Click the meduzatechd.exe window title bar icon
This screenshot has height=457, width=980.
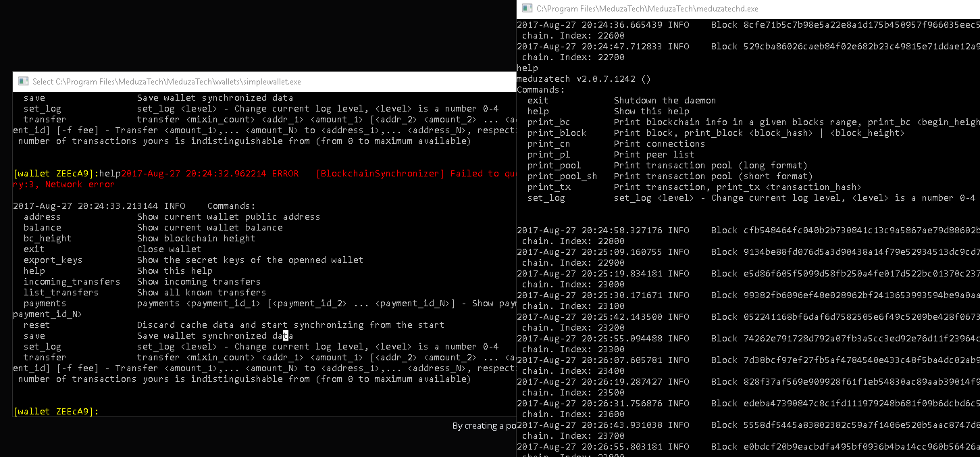point(526,9)
